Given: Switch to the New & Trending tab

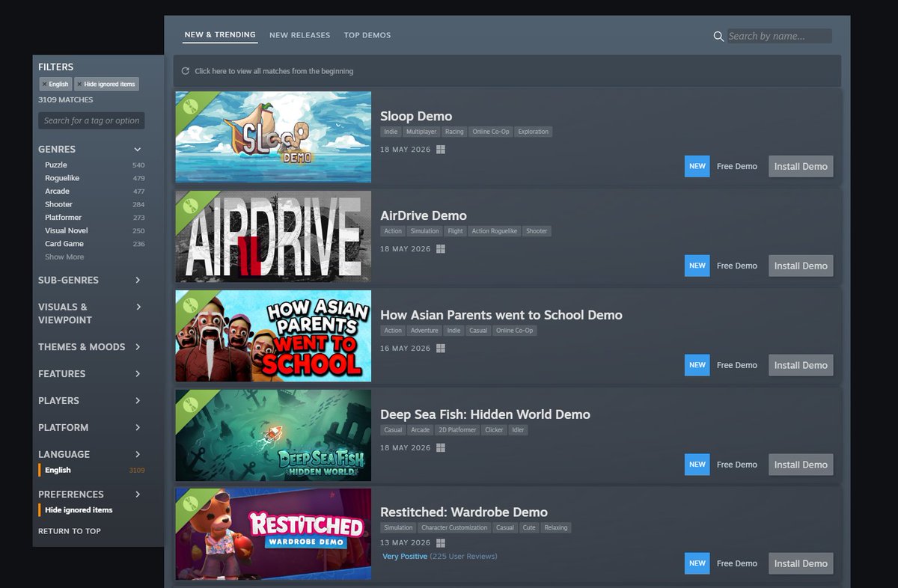Looking at the screenshot, I should point(220,35).
